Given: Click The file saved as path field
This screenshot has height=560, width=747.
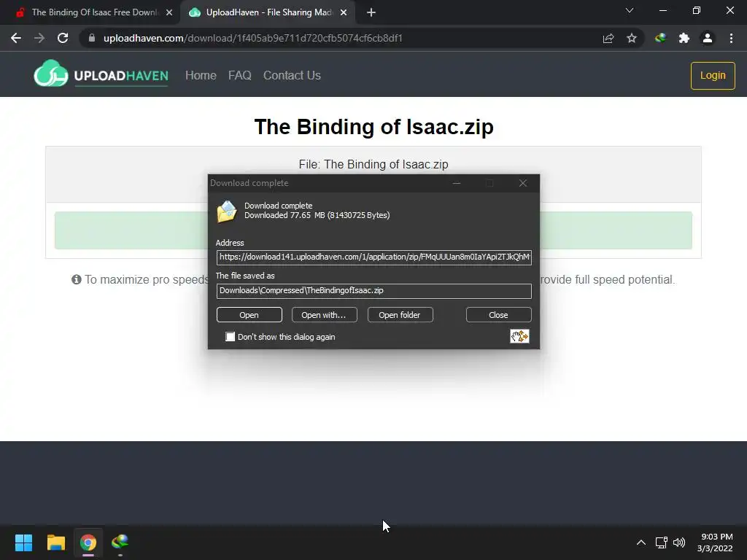Looking at the screenshot, I should [x=374, y=290].
